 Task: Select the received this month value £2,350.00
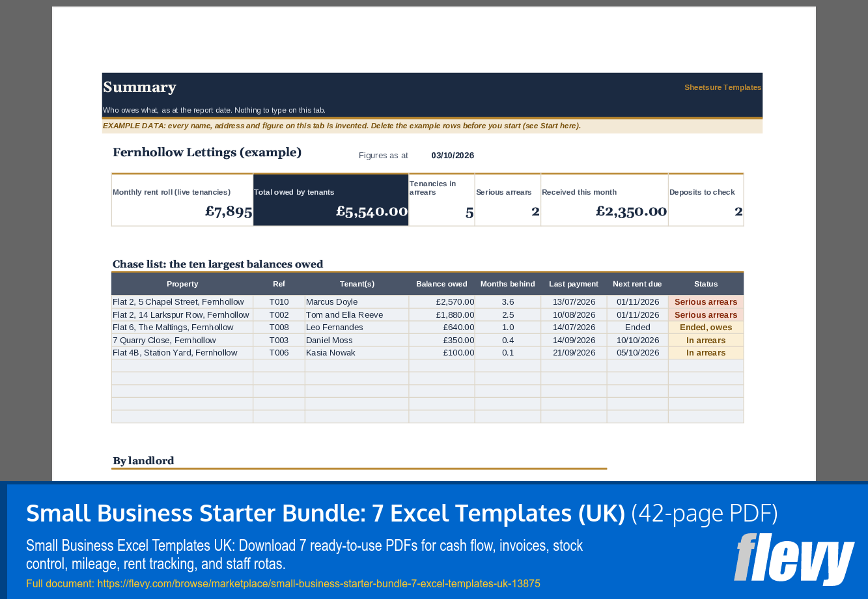pos(631,211)
